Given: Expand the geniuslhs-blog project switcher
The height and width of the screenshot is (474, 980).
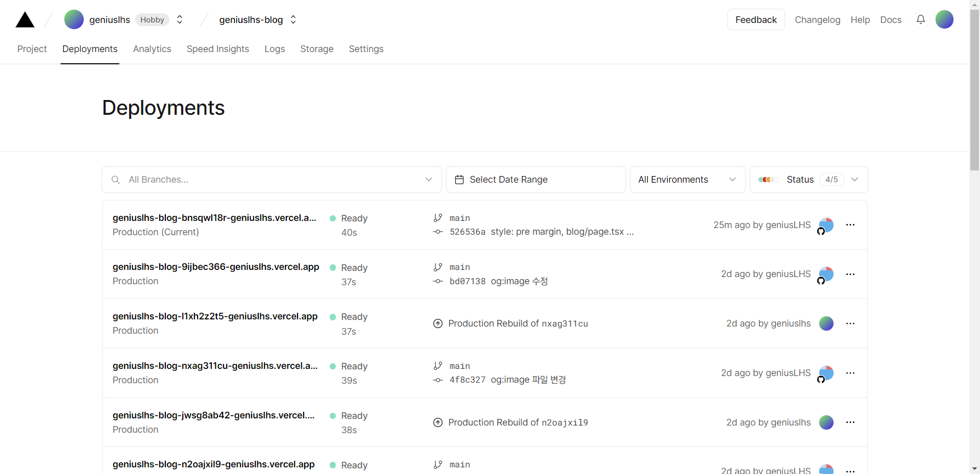Looking at the screenshot, I should click(293, 19).
